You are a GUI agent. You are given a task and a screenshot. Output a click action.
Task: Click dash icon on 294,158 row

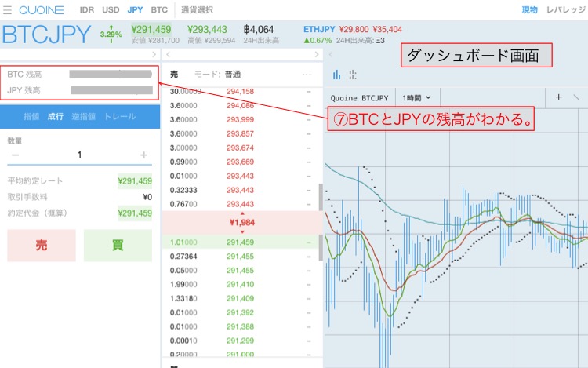[309, 92]
